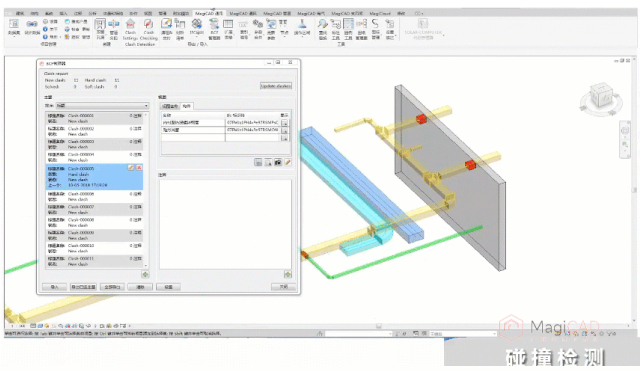
Task: Select the Clash-000010 row in the list
Action: click(x=95, y=248)
